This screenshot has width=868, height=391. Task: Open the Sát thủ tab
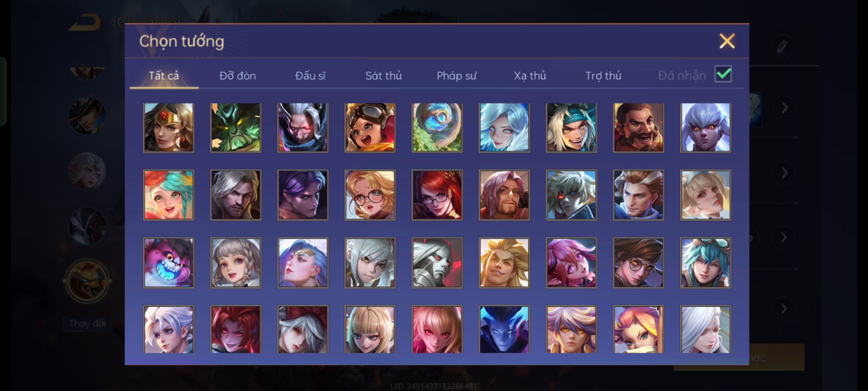(383, 76)
